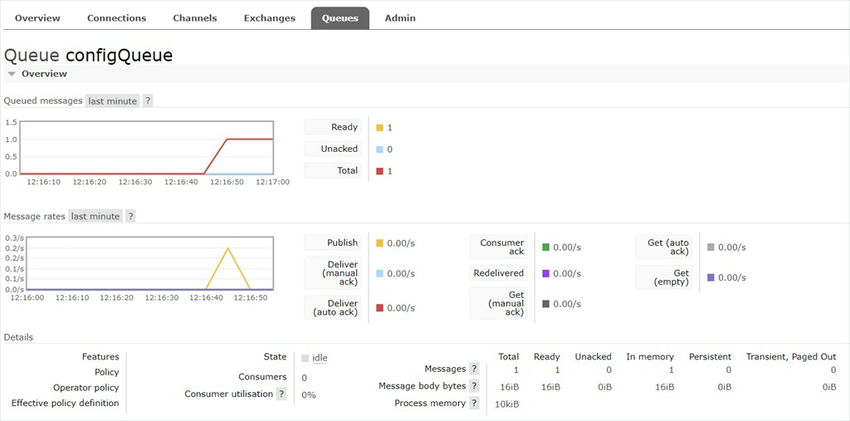
Task: Click the red Total color swatch
Action: click(x=380, y=171)
